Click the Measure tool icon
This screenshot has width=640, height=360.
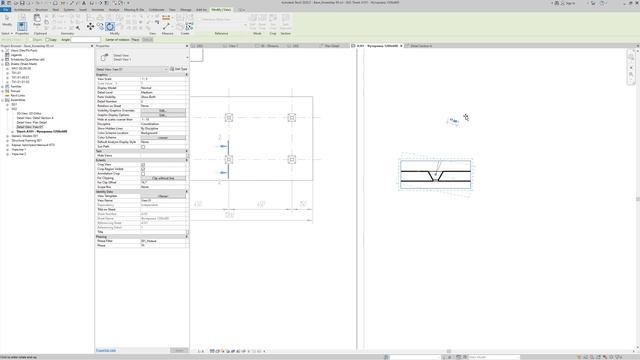(166, 27)
